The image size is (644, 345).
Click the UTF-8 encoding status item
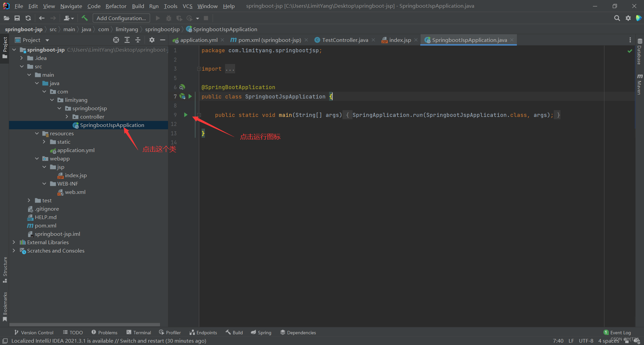coord(586,341)
